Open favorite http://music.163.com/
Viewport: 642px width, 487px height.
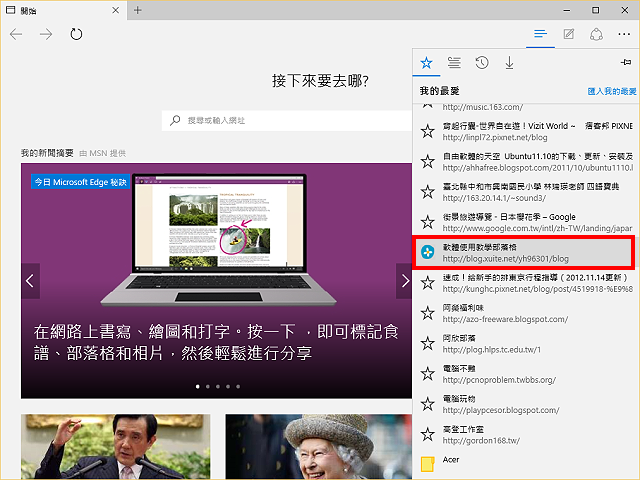click(526, 108)
